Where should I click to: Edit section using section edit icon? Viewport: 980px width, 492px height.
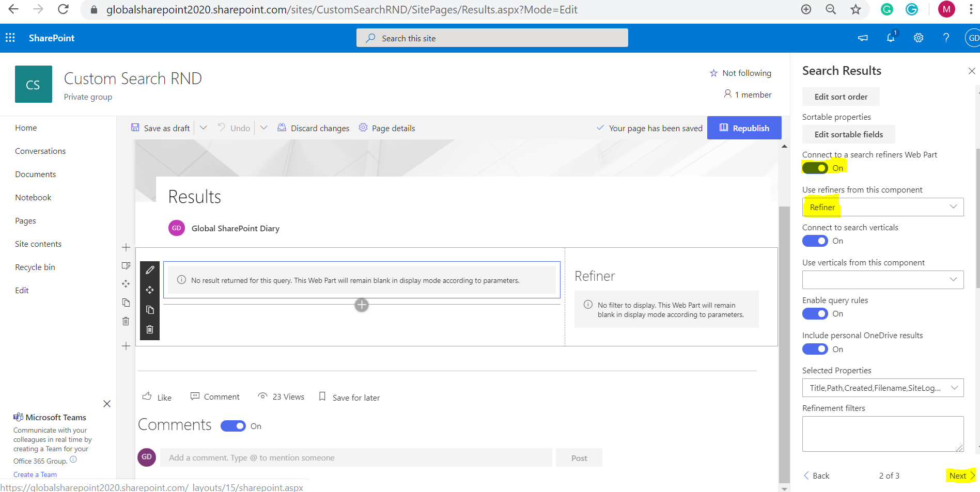click(126, 265)
